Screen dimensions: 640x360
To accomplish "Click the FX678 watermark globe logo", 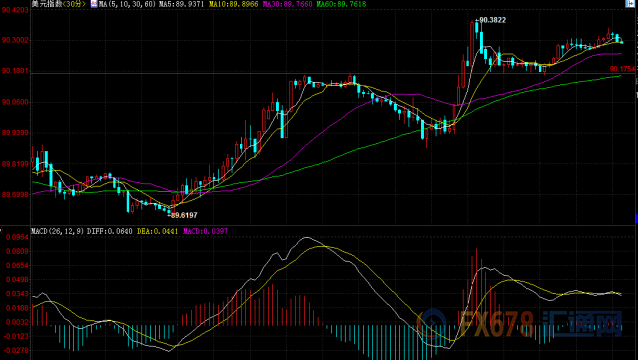I will 431,323.
